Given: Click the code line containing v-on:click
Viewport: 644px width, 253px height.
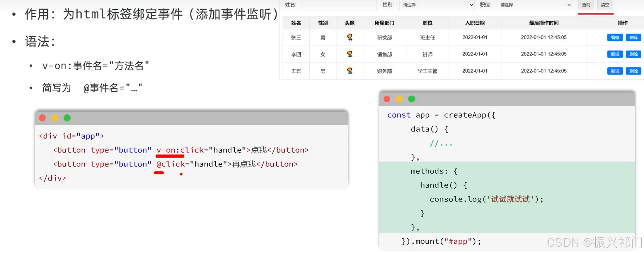Looking at the screenshot, I should coord(181,150).
